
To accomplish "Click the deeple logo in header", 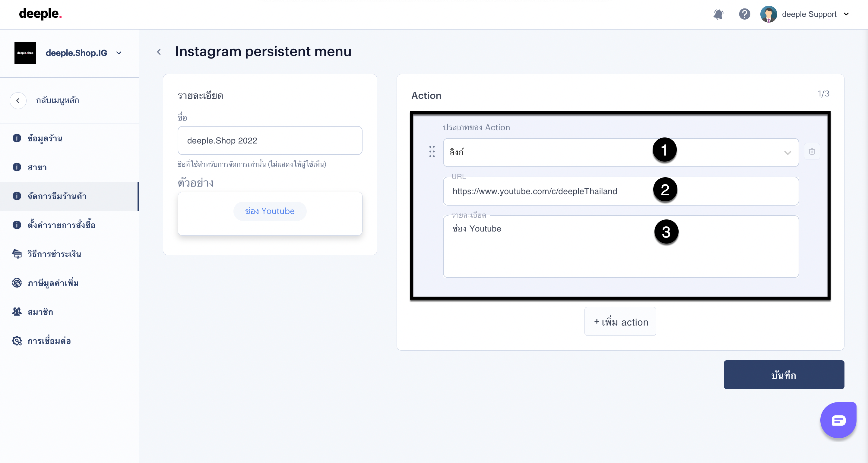I will [40, 14].
